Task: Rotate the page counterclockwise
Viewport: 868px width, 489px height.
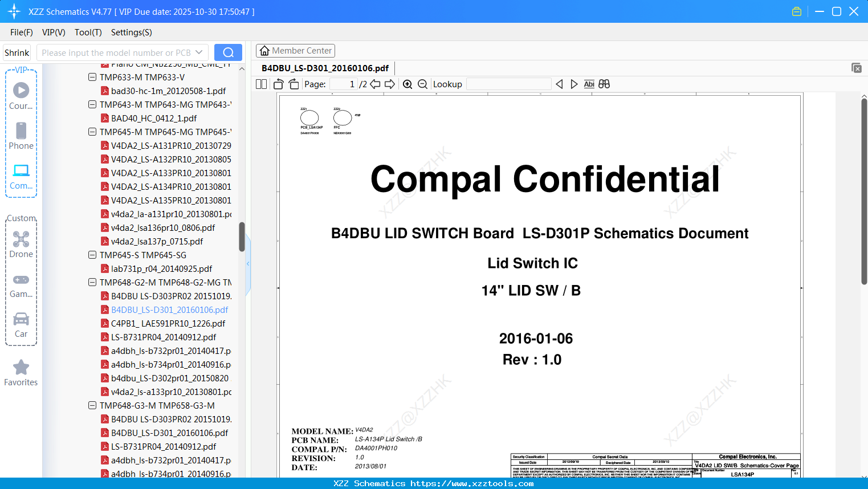Action: click(279, 84)
